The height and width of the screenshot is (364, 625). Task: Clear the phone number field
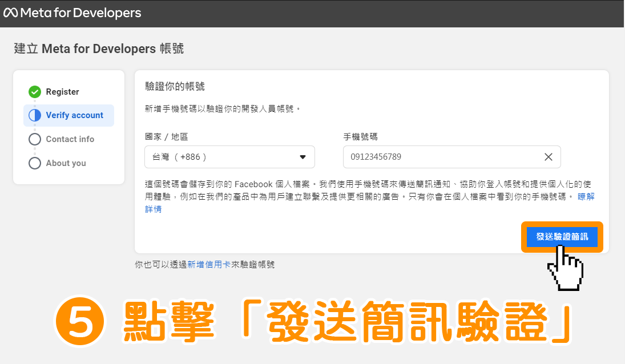pyautogui.click(x=549, y=157)
